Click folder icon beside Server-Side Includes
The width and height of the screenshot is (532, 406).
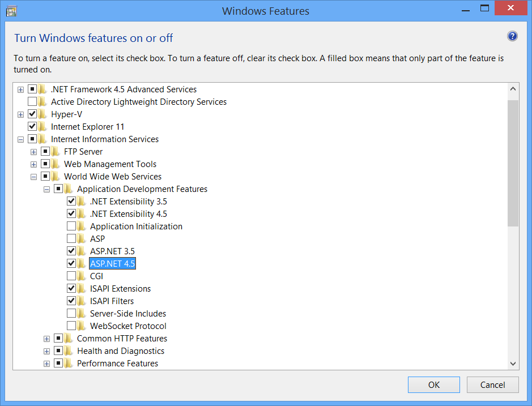[82, 313]
